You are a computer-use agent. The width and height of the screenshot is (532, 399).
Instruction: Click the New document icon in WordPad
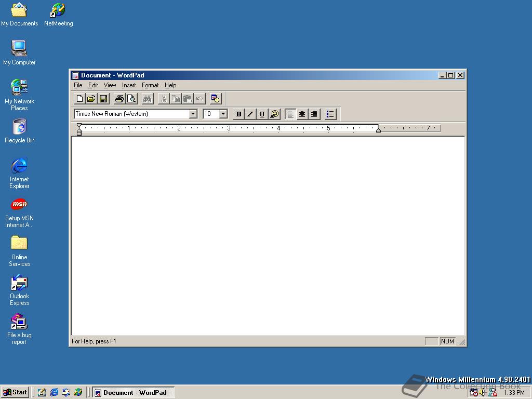[x=79, y=99]
